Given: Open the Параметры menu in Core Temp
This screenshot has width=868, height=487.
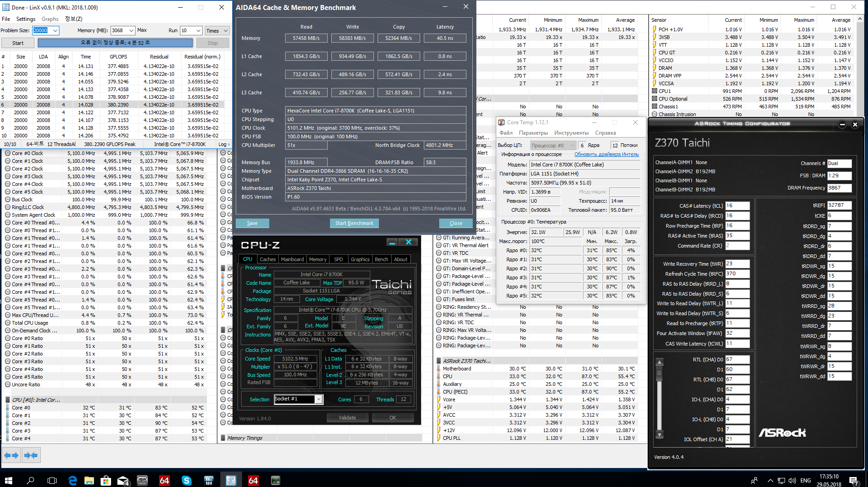Looking at the screenshot, I should (x=533, y=133).
